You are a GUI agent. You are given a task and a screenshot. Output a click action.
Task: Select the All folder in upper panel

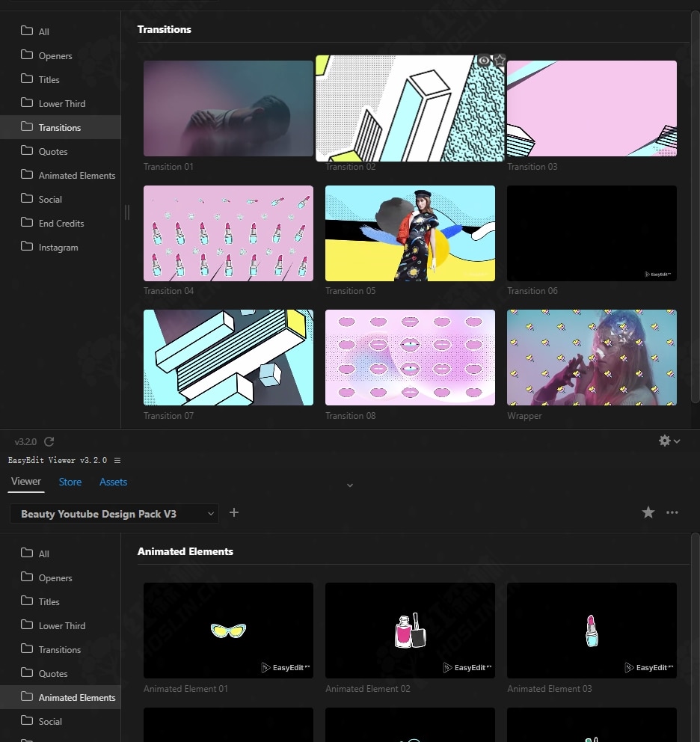point(61,31)
